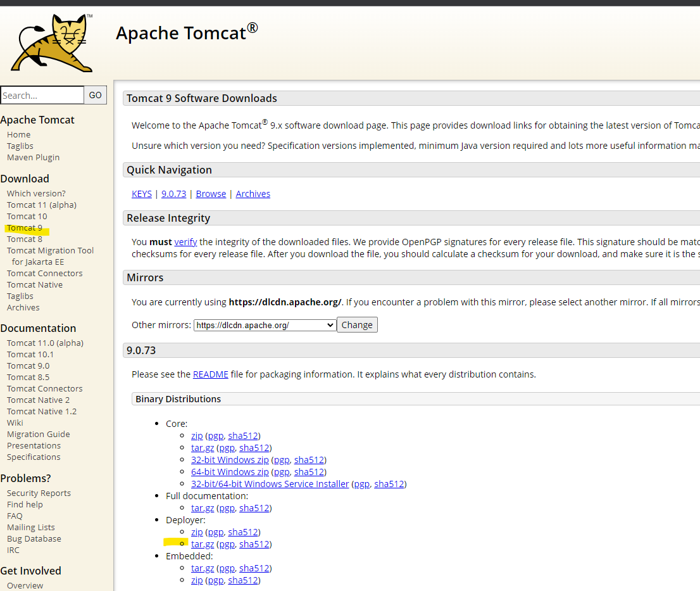Download the 32-bit Windows zip

230,460
